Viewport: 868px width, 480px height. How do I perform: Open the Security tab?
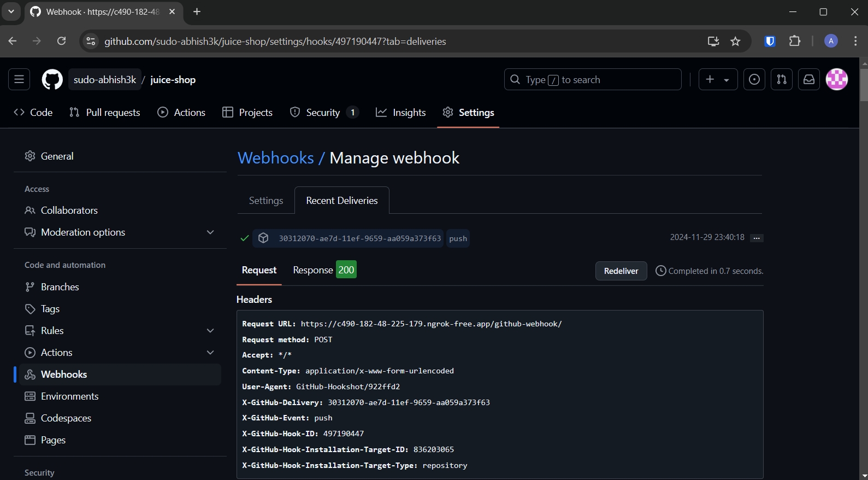pyautogui.click(x=324, y=113)
